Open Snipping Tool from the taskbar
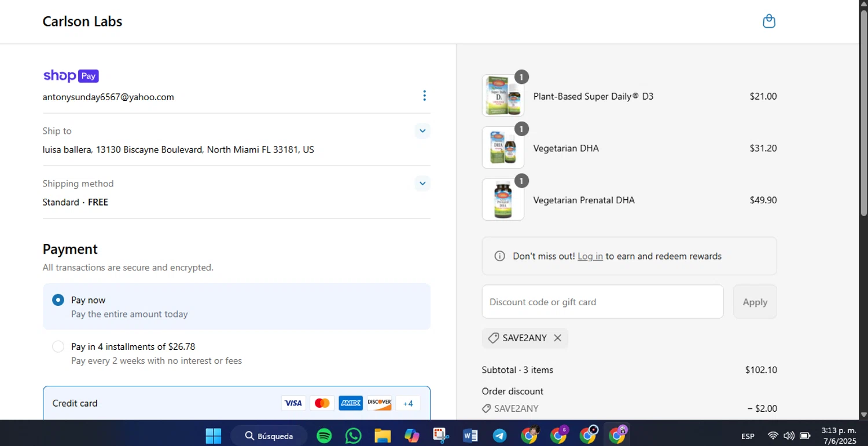 pos(441,436)
